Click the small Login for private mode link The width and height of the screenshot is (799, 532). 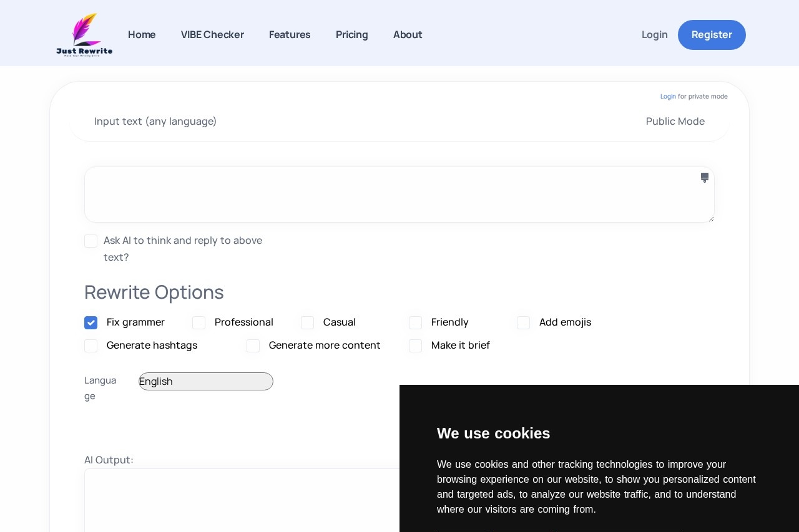(x=668, y=97)
